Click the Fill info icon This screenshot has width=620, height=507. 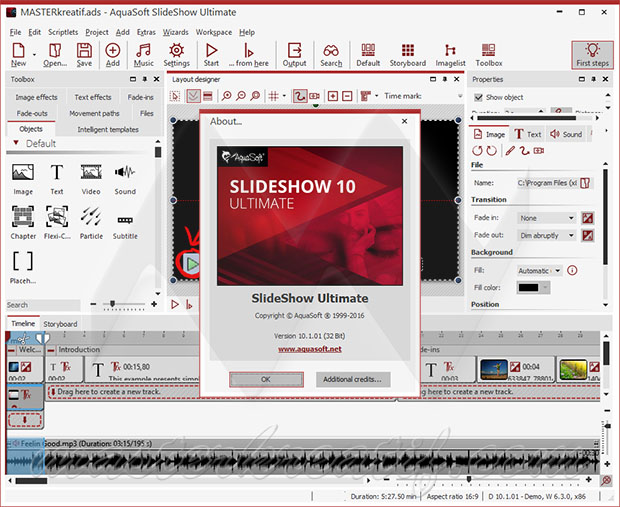tap(572, 271)
